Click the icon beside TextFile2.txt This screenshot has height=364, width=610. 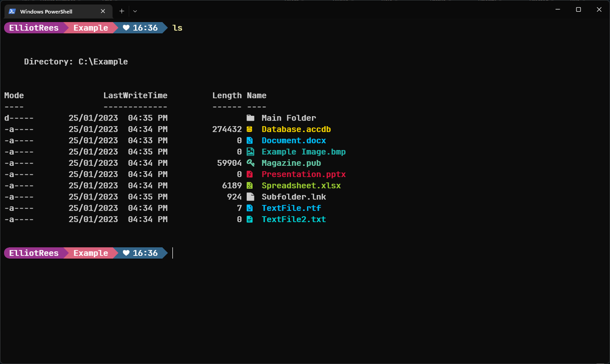point(250,219)
